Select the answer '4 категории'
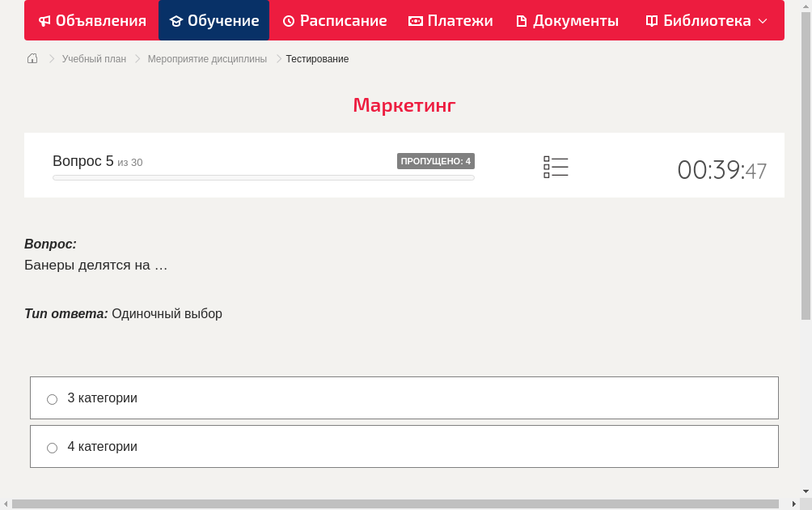Screen dimensions: 812x510 (x=103, y=446)
